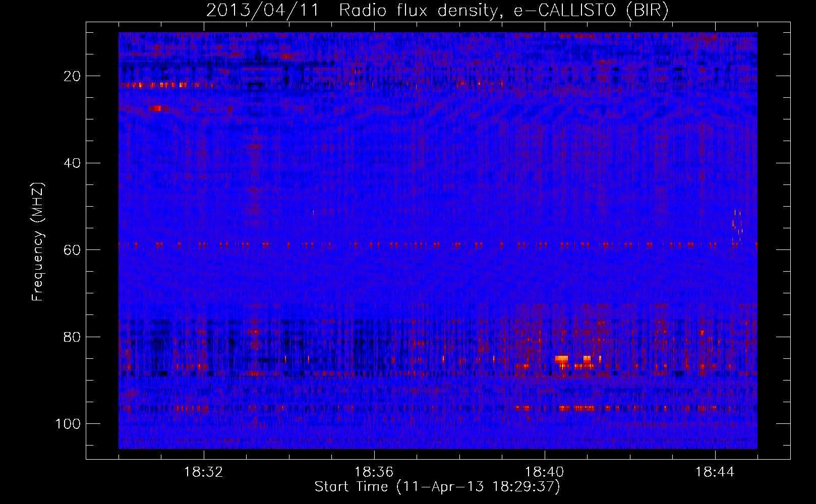The height and width of the screenshot is (504, 816).
Task: Click the bright burst near 85 MHz at 18:40
Action: [562, 359]
